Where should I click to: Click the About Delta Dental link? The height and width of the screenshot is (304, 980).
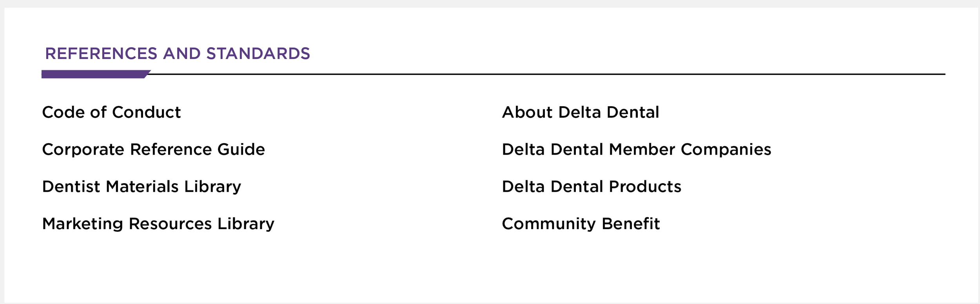[x=580, y=112]
